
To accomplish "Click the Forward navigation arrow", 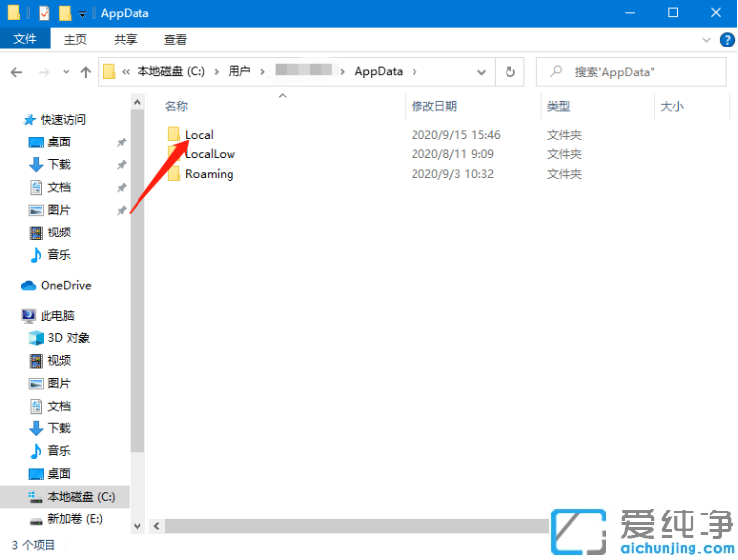I will 45,72.
